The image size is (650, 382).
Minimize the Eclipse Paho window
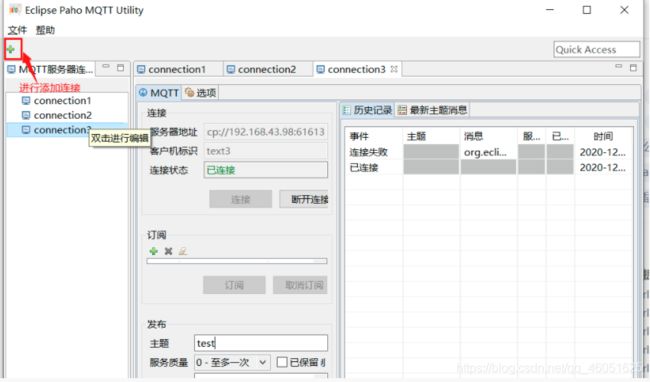point(550,10)
